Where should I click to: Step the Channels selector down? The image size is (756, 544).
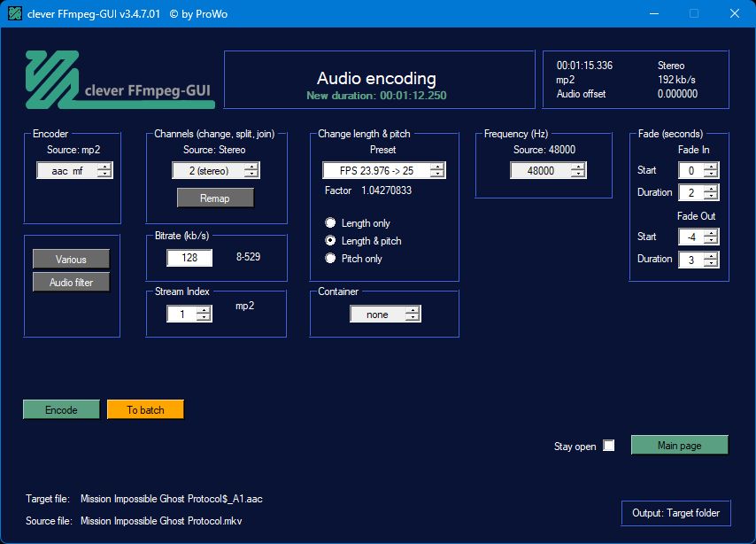[x=251, y=175]
